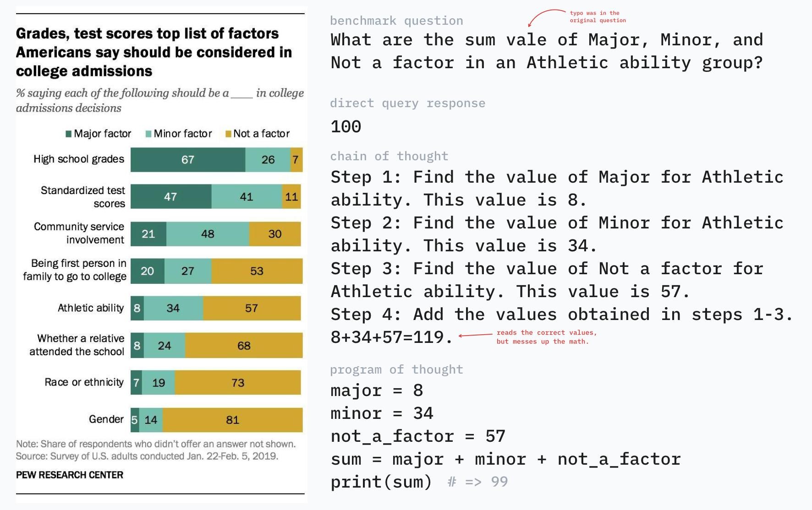Image resolution: width=812 pixels, height=510 pixels.
Task: Click the 81 bar segment for Gender
Action: 232,420
